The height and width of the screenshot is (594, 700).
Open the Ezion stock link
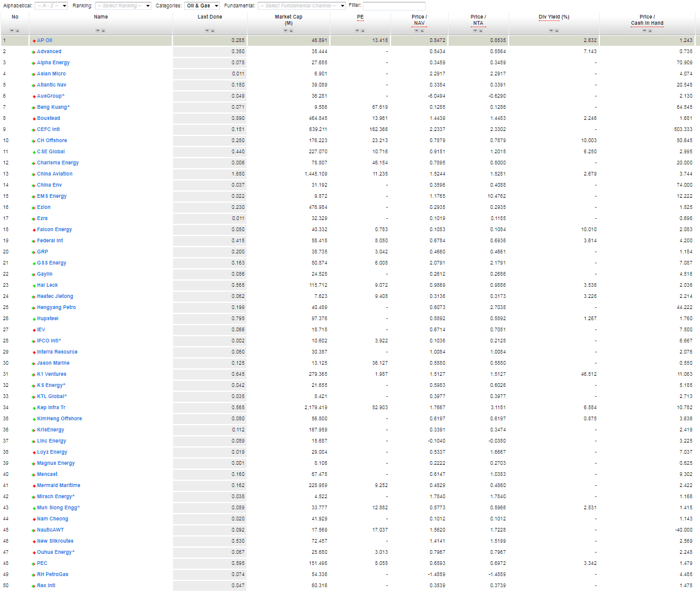click(x=44, y=207)
